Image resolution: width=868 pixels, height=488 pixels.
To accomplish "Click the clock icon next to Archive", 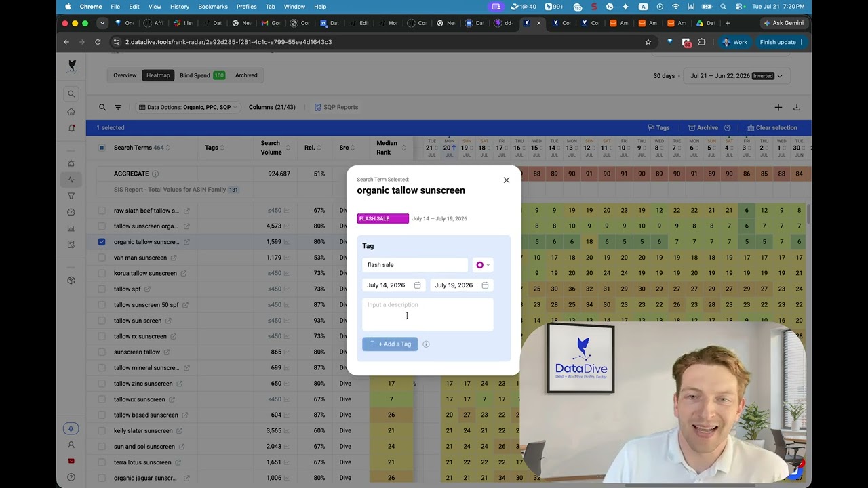I will coord(727,128).
